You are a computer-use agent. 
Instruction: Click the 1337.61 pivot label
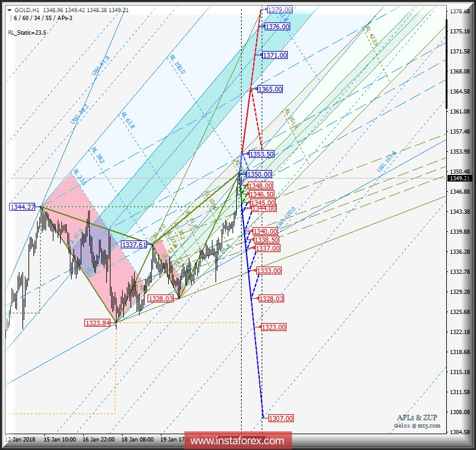(134, 244)
